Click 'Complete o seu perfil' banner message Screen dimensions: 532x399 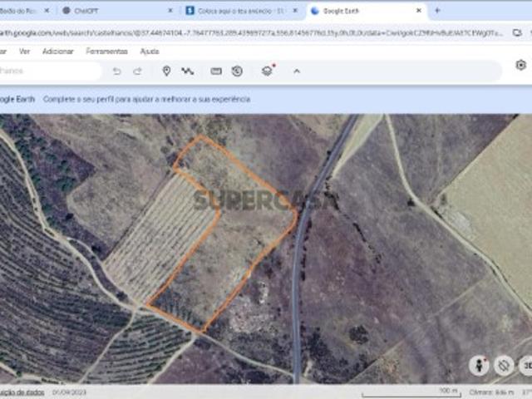coord(146,100)
